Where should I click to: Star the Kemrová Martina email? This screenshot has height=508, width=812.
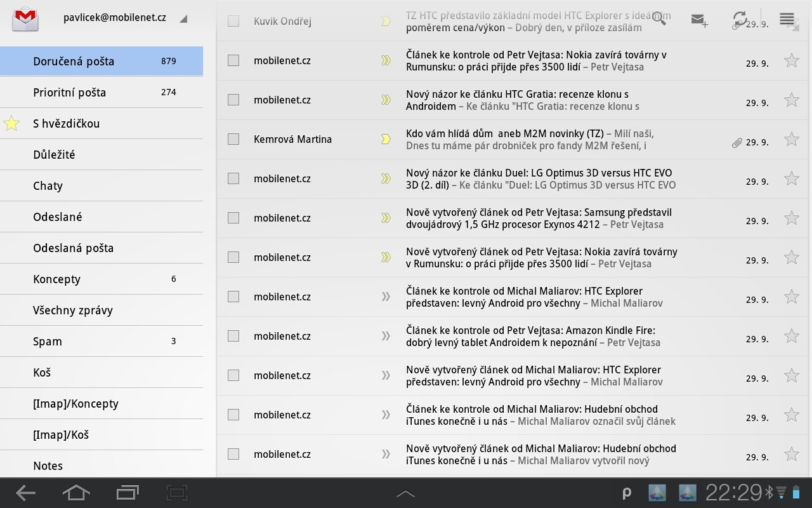pos(791,139)
